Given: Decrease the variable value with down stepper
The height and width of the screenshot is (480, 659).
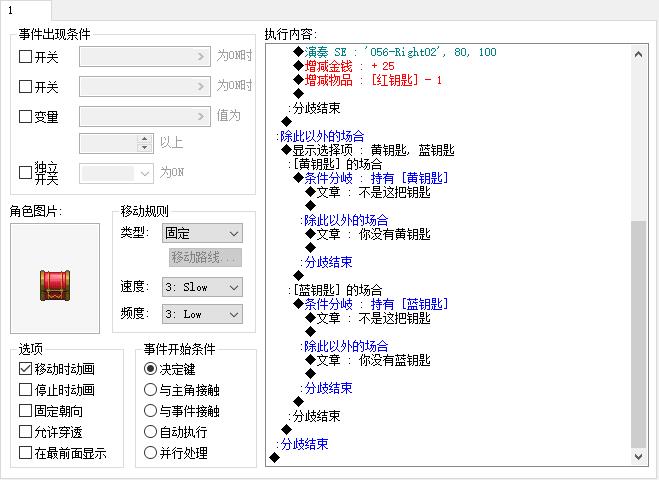Looking at the screenshot, I should coord(145,148).
